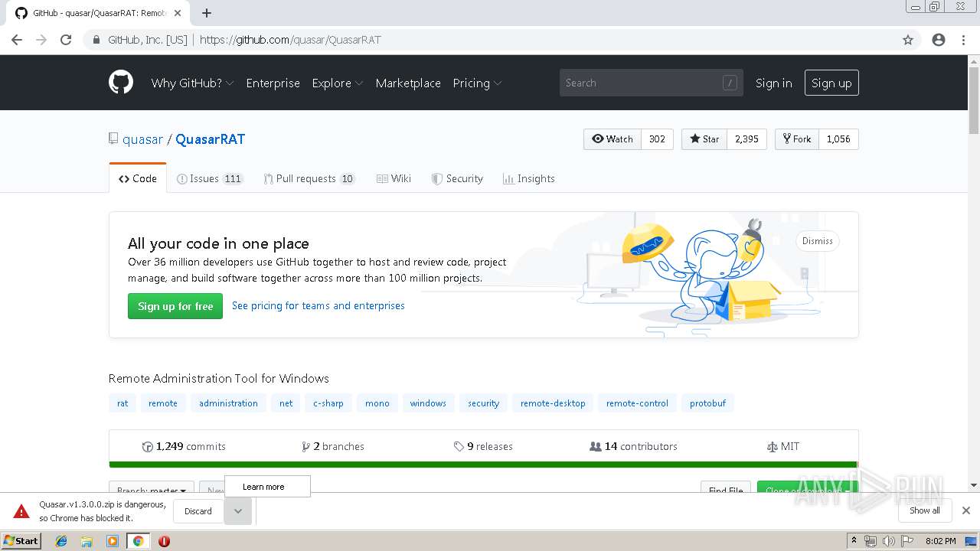Switch to Pull requests tab
Image resolution: width=980 pixels, height=551 pixels.
pos(309,178)
